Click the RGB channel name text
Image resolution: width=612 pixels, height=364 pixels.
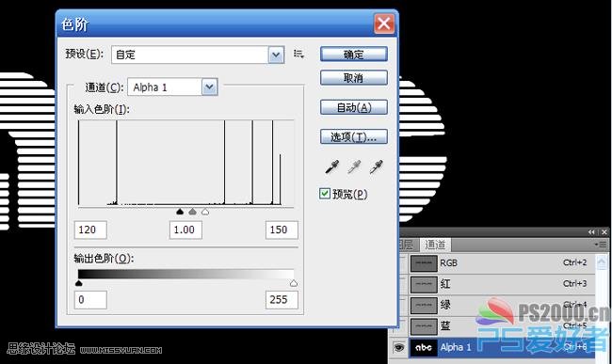448,263
